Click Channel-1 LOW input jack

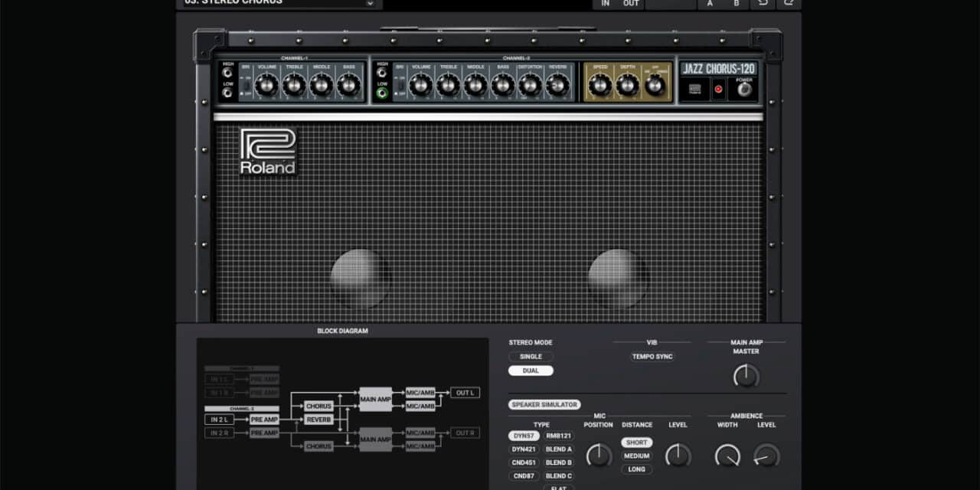[227, 93]
